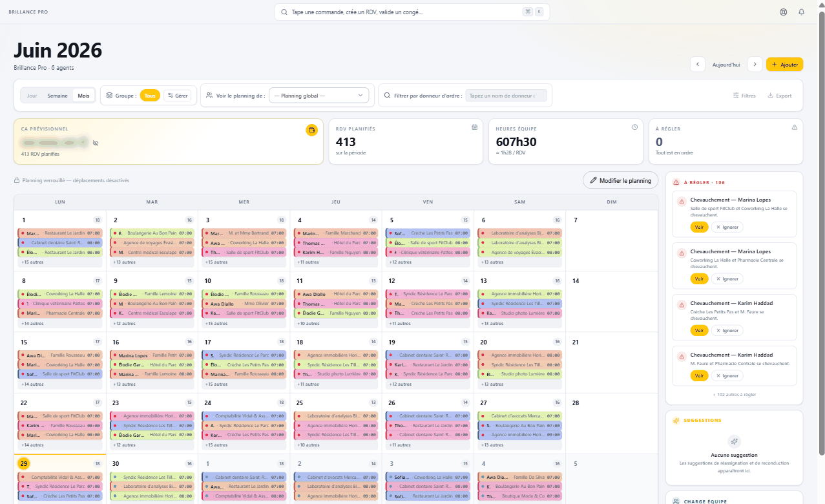
Task: Open June 10 Awa Diallo Mme Olivier appointment
Action: coord(244,304)
